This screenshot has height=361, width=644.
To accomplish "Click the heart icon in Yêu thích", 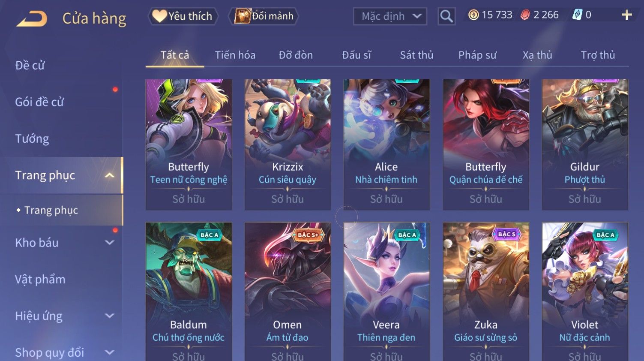I will tap(159, 16).
